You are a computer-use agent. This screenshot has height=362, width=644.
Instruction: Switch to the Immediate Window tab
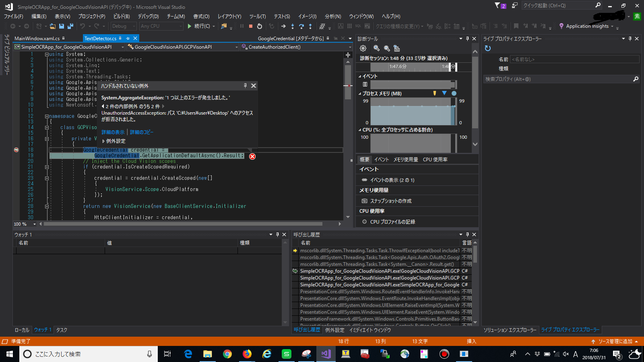pos(370,330)
